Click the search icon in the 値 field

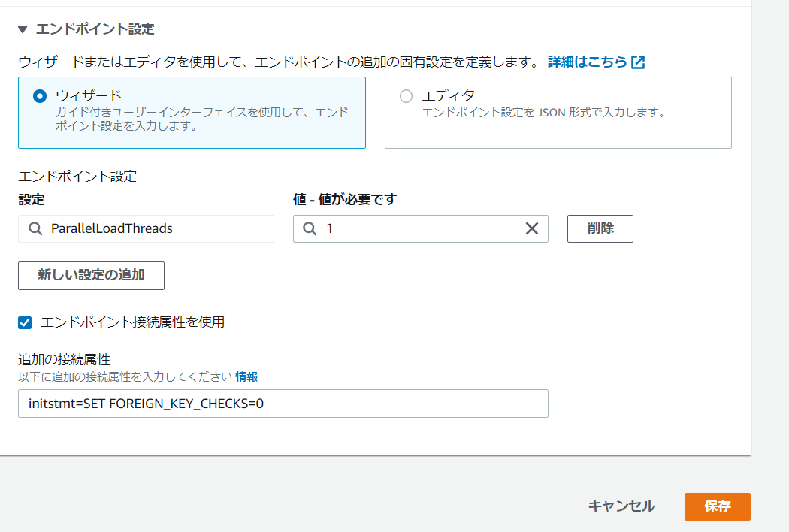pos(310,228)
